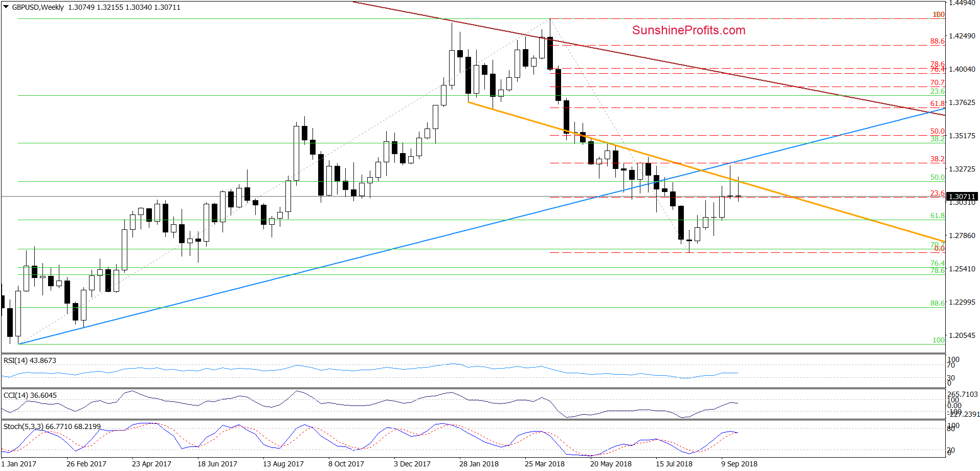Click the Stoch(5,3,3) 66.7710 68.2199 label
980x471 pixels.
click(x=52, y=426)
